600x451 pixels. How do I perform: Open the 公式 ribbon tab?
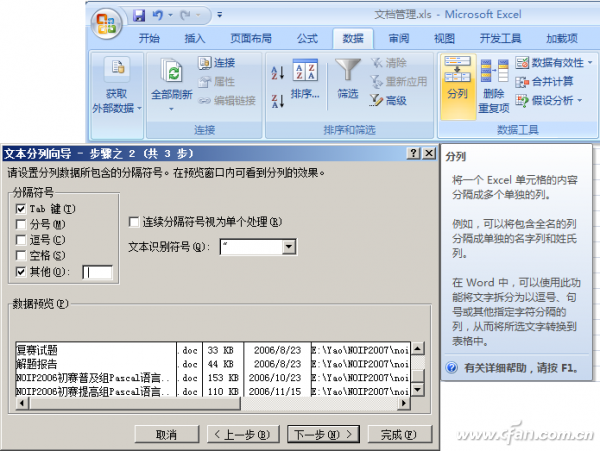click(x=307, y=38)
